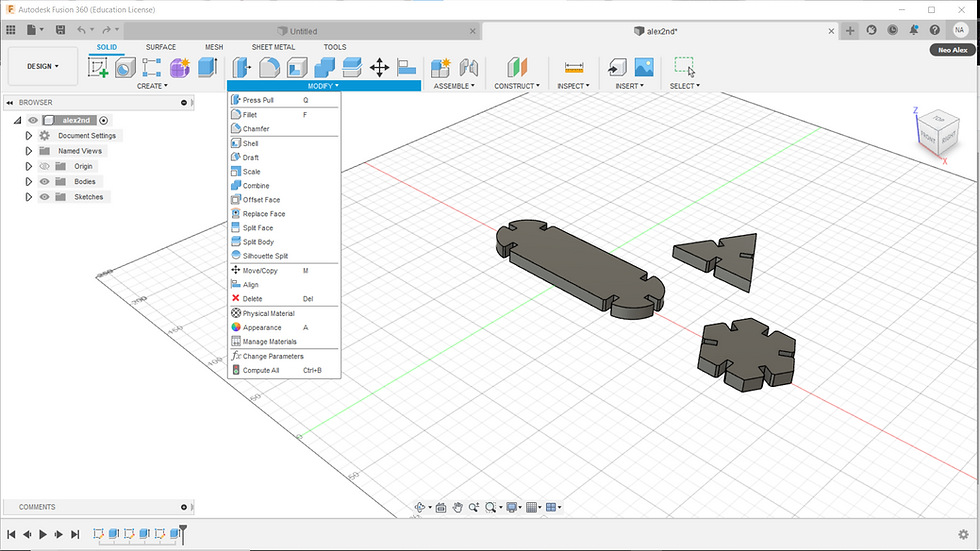Click the Neo Alex profile badge
The height and width of the screenshot is (551, 980).
[x=952, y=50]
